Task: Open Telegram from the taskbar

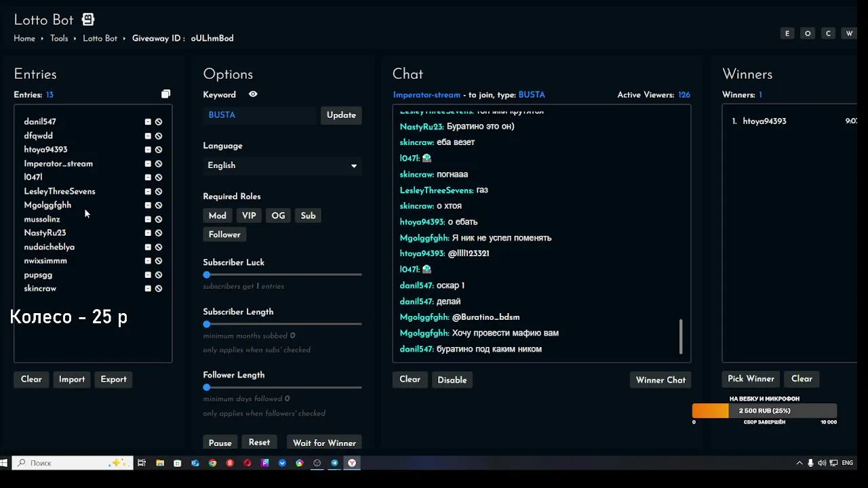Action: click(334, 463)
